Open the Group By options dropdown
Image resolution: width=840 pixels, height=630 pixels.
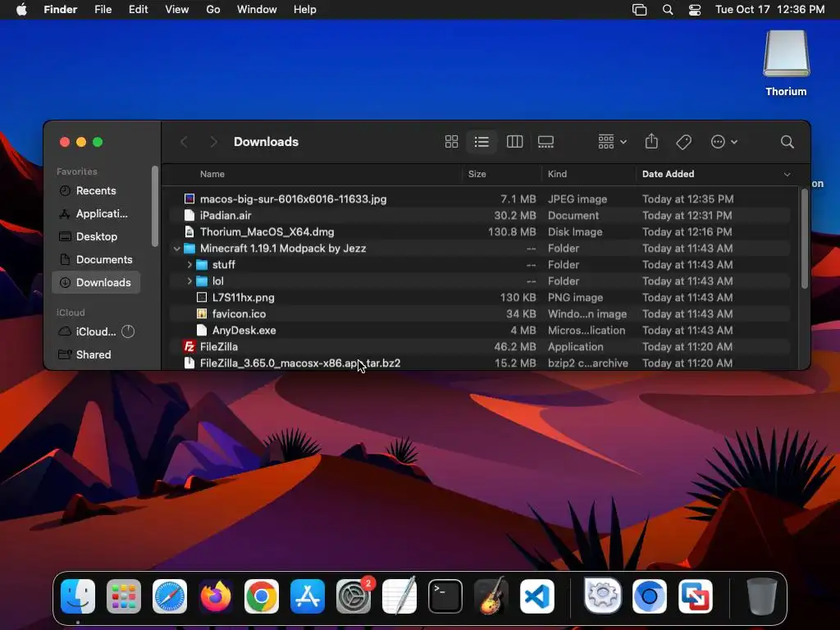(x=612, y=142)
